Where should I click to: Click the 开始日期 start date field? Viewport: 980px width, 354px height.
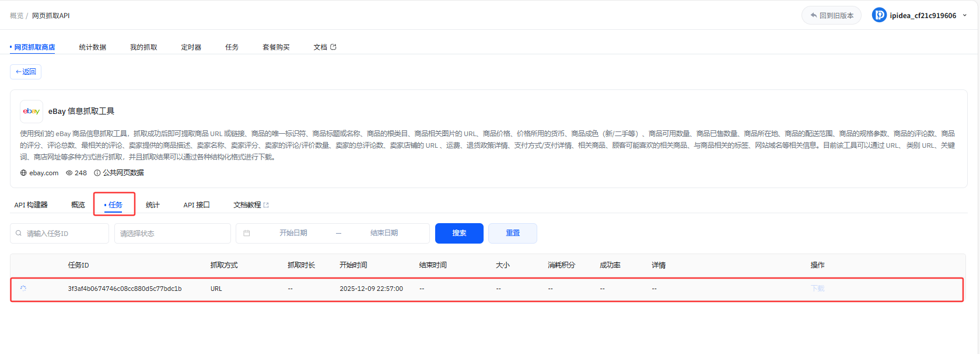[293, 233]
